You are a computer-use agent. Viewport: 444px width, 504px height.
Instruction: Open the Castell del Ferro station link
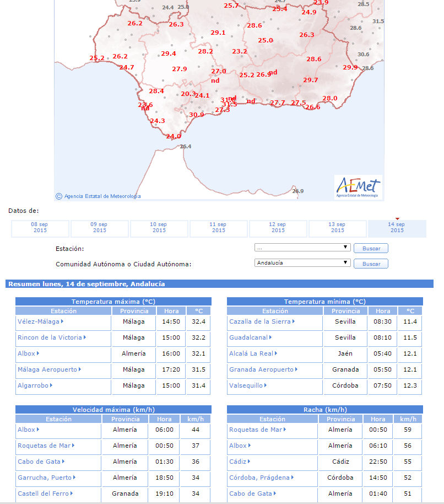(x=42, y=494)
